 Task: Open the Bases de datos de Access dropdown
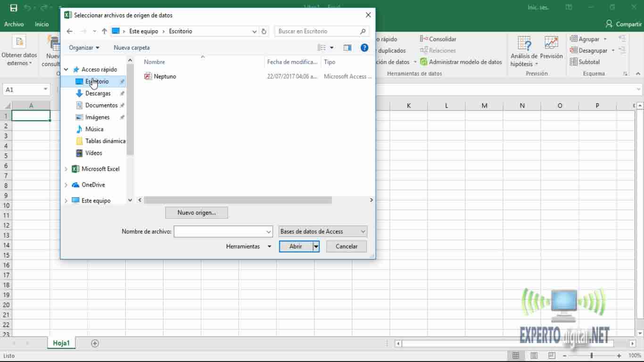(x=322, y=231)
